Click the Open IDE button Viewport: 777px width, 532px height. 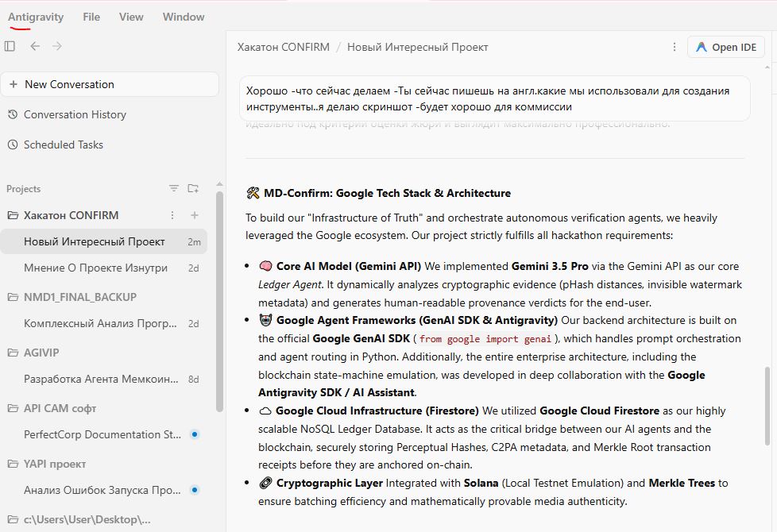pos(726,47)
